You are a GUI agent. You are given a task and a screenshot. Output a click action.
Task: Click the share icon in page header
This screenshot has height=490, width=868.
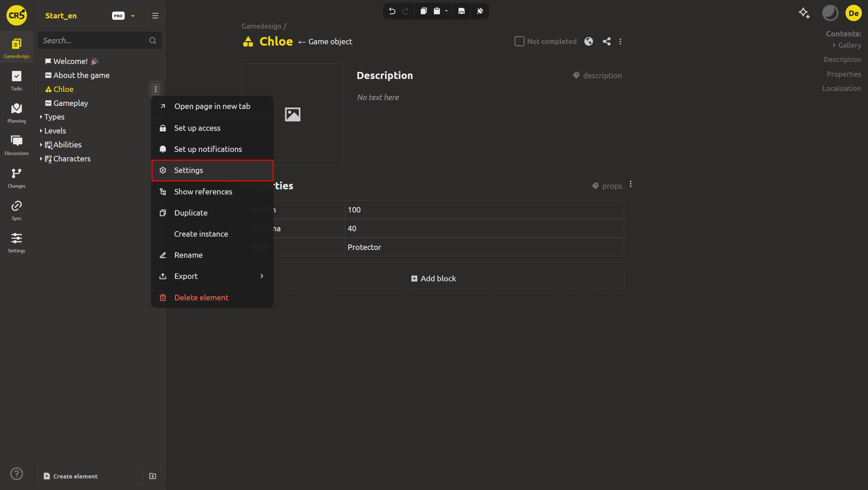[606, 42]
